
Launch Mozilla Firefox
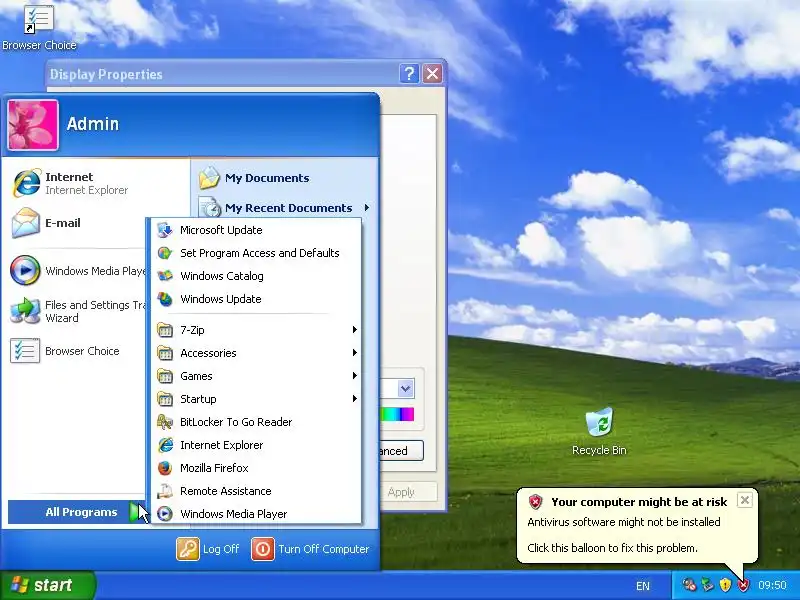[x=257, y=468]
